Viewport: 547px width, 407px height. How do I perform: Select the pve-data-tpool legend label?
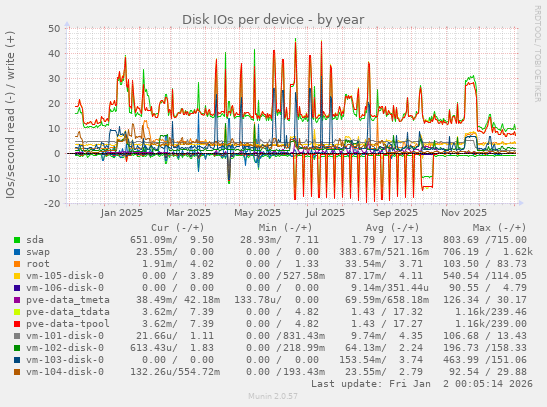click(x=68, y=324)
